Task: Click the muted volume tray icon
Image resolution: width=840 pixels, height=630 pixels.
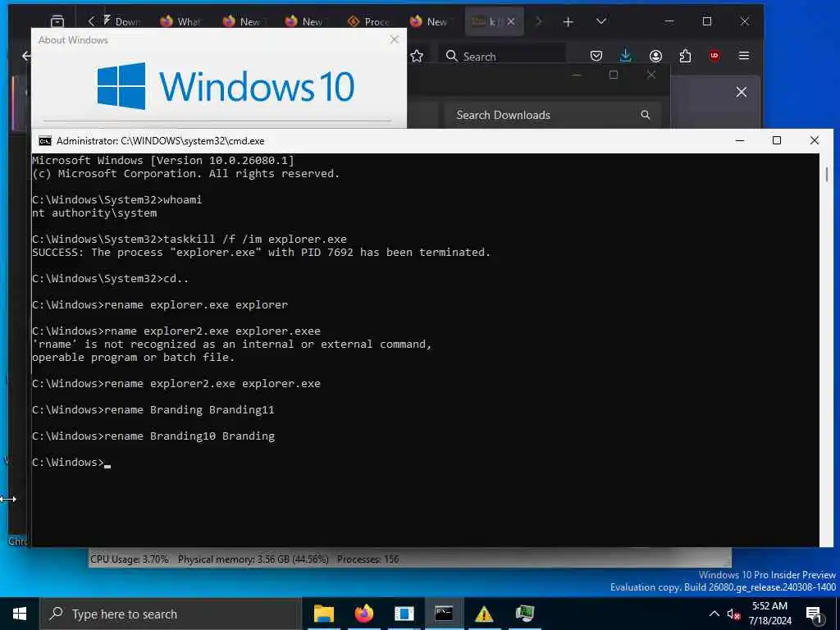Action: pyautogui.click(x=733, y=614)
